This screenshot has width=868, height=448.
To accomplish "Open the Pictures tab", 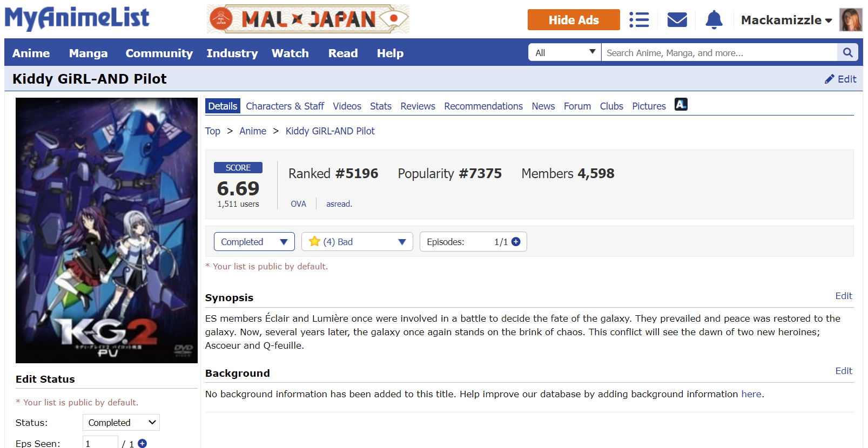I will click(x=649, y=106).
